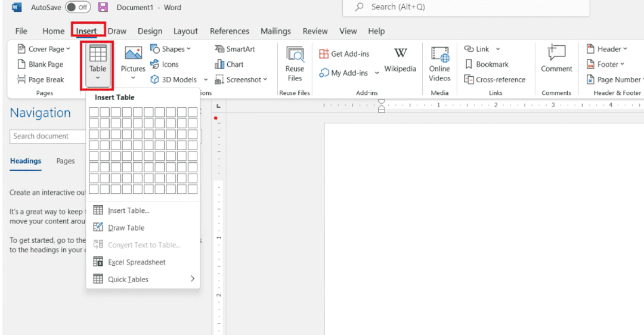
Task: Insert a SmartArt graphic
Action: click(x=235, y=49)
